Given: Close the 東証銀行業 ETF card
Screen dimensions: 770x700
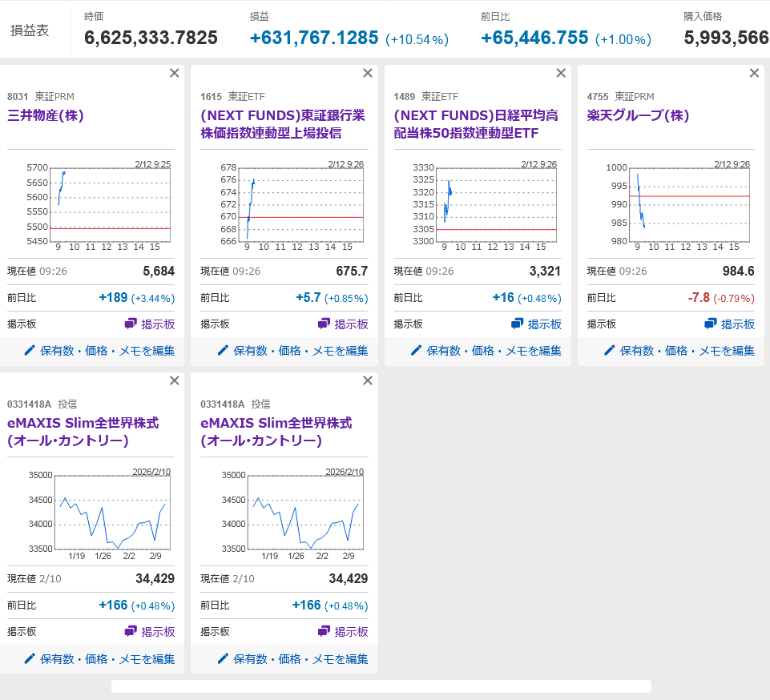Looking at the screenshot, I should tap(368, 73).
